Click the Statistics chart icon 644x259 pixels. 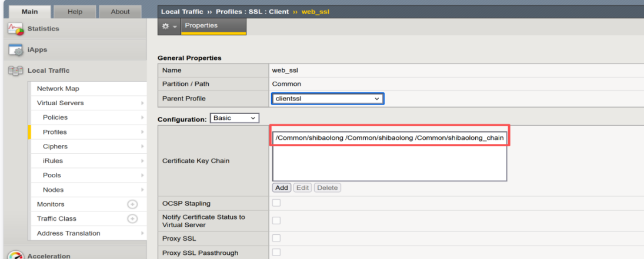pos(16,29)
